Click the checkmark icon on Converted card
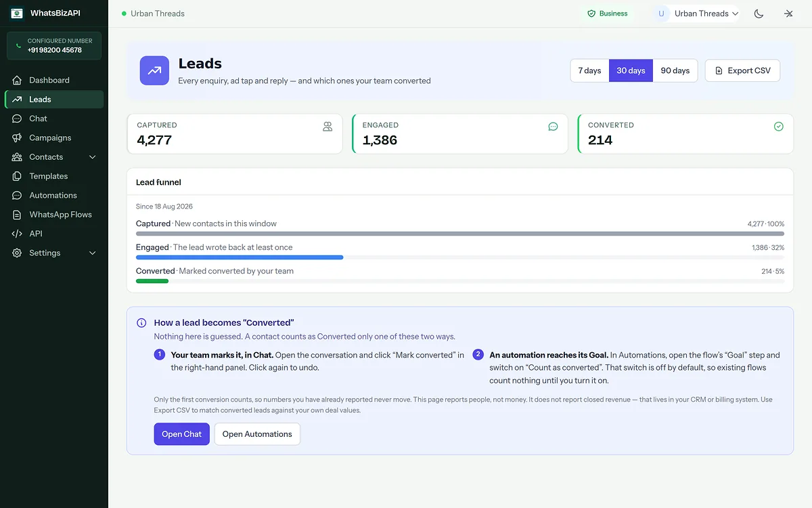Viewport: 812px width, 508px height. click(x=779, y=127)
